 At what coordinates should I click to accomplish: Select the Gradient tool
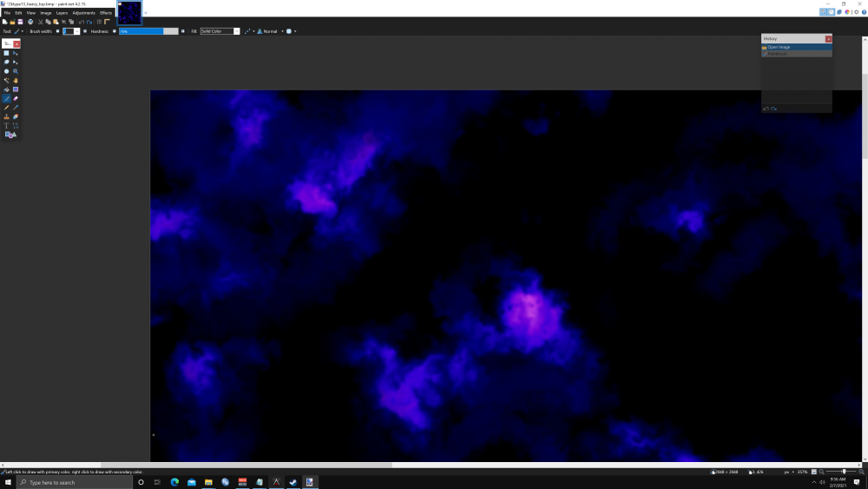tap(16, 89)
